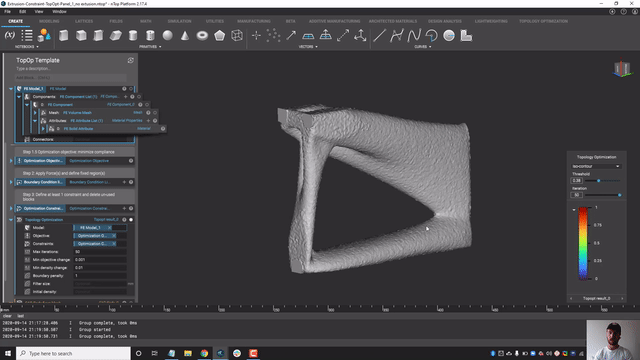Click the Max iterations input field
The image size is (640, 360).
click(x=100, y=251)
